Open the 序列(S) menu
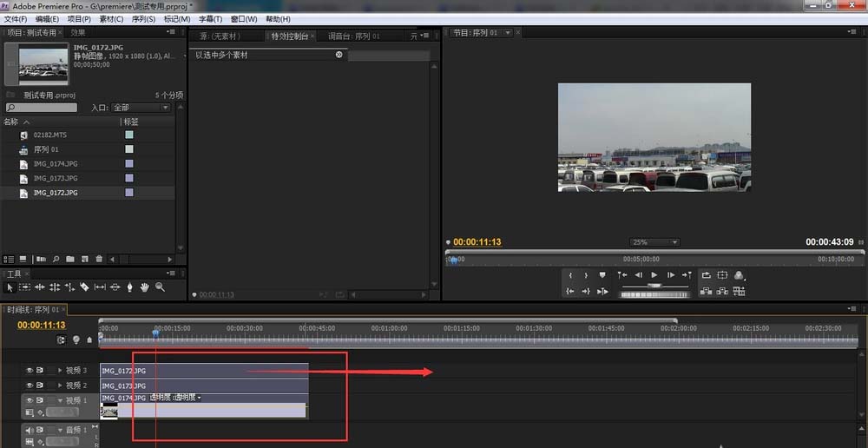The height and width of the screenshot is (448, 868). (x=142, y=19)
